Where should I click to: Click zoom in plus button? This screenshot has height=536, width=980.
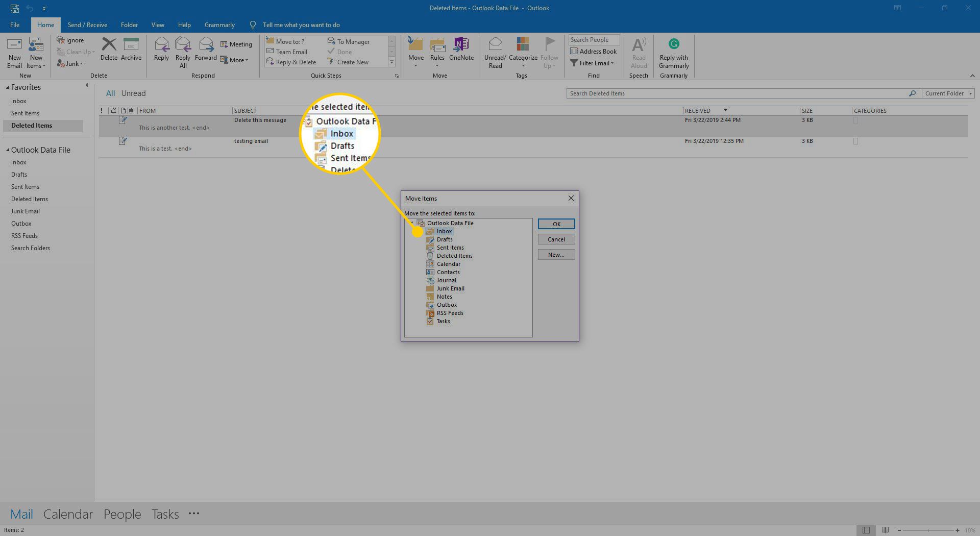pos(958,530)
